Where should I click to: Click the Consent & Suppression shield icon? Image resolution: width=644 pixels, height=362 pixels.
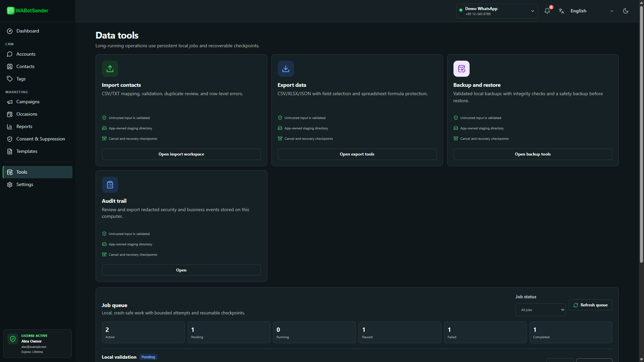(10, 139)
